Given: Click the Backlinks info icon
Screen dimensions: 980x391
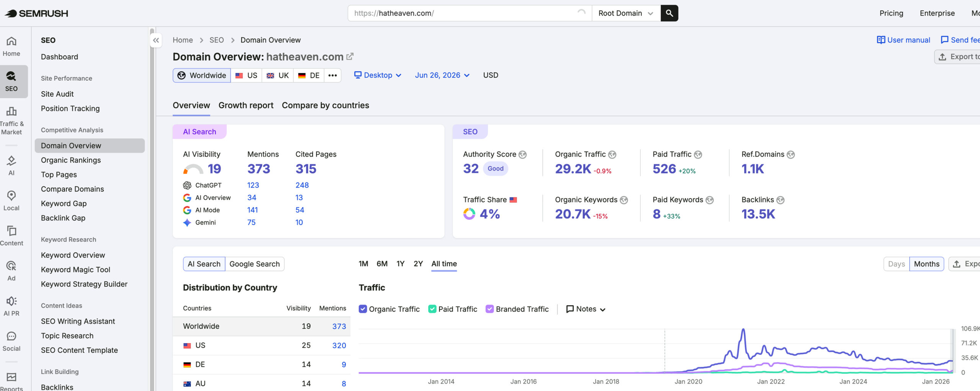Looking at the screenshot, I should 781,200.
